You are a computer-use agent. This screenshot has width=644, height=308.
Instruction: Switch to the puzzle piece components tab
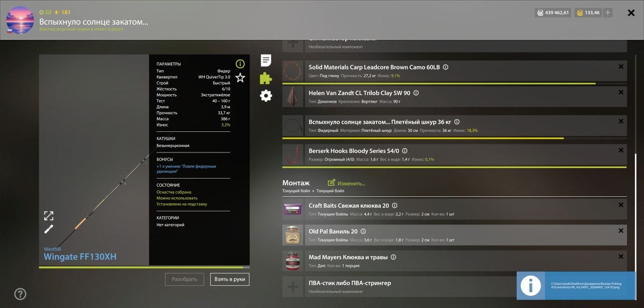pyautogui.click(x=266, y=78)
